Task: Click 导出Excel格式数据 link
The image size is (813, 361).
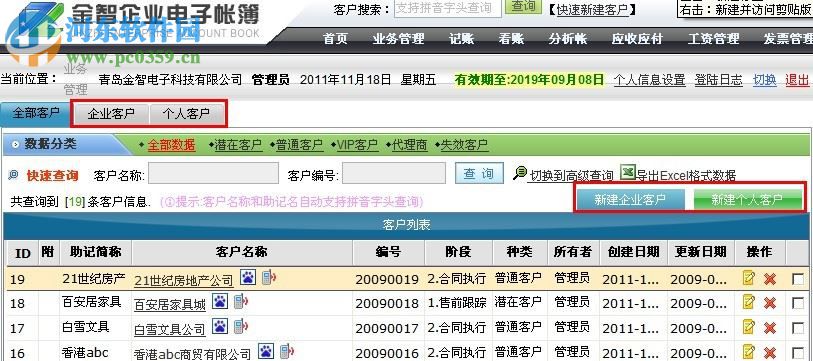Action: [686, 175]
